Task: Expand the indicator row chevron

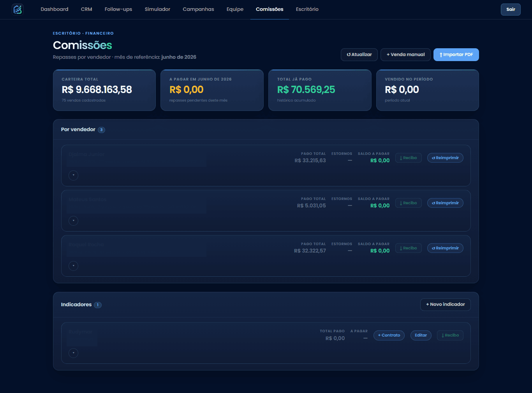Action: 73,353
